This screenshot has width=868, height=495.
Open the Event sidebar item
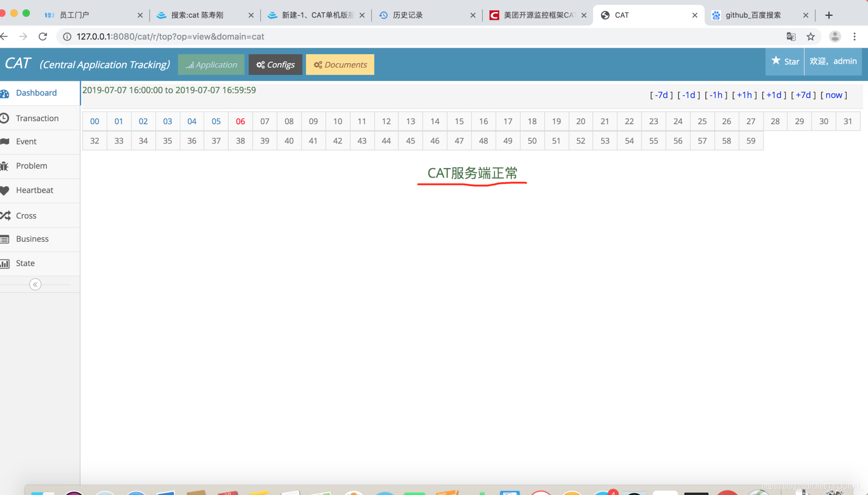point(26,141)
